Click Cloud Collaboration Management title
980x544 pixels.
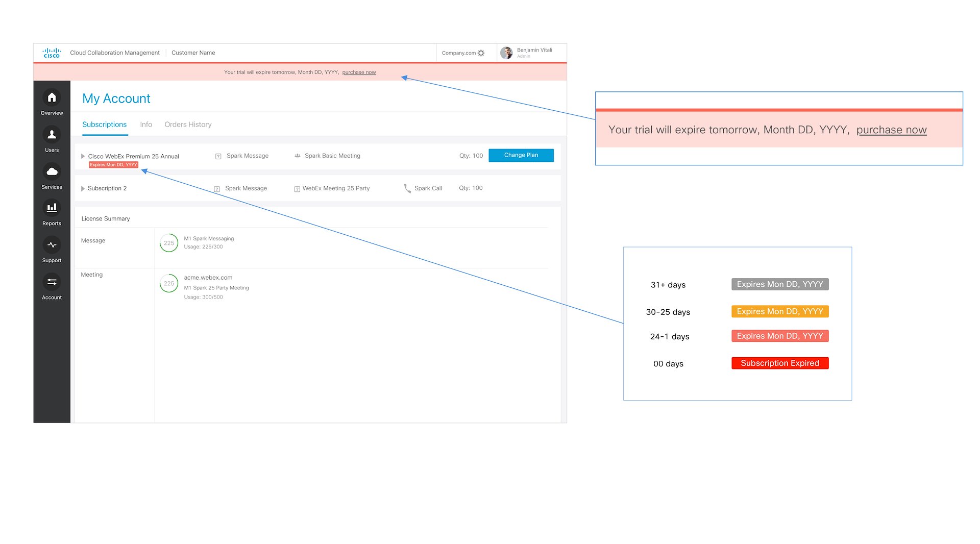pos(115,53)
